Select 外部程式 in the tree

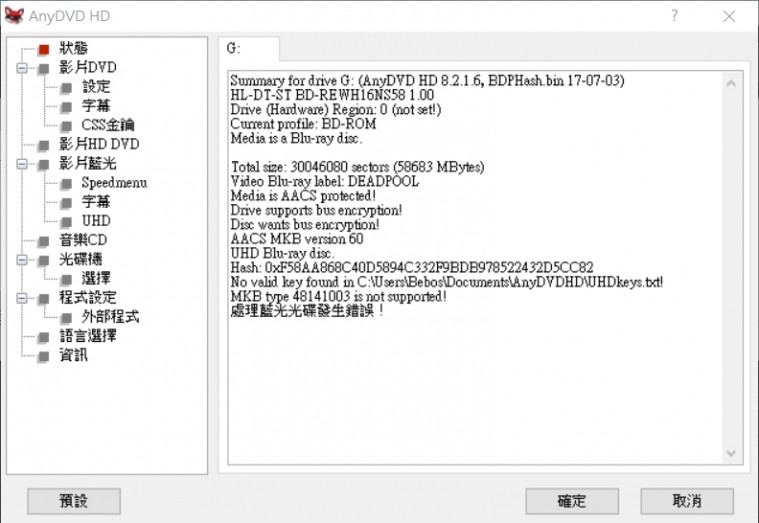pos(110,317)
